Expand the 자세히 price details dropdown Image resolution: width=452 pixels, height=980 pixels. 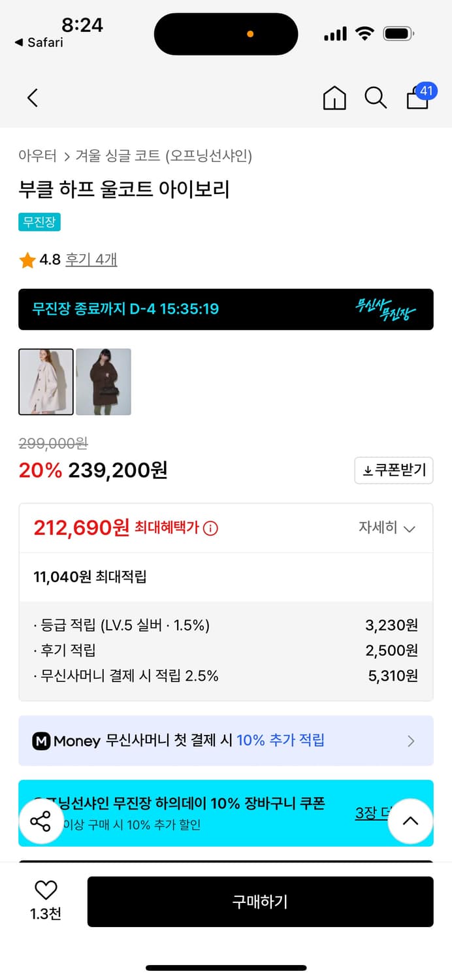tap(389, 528)
